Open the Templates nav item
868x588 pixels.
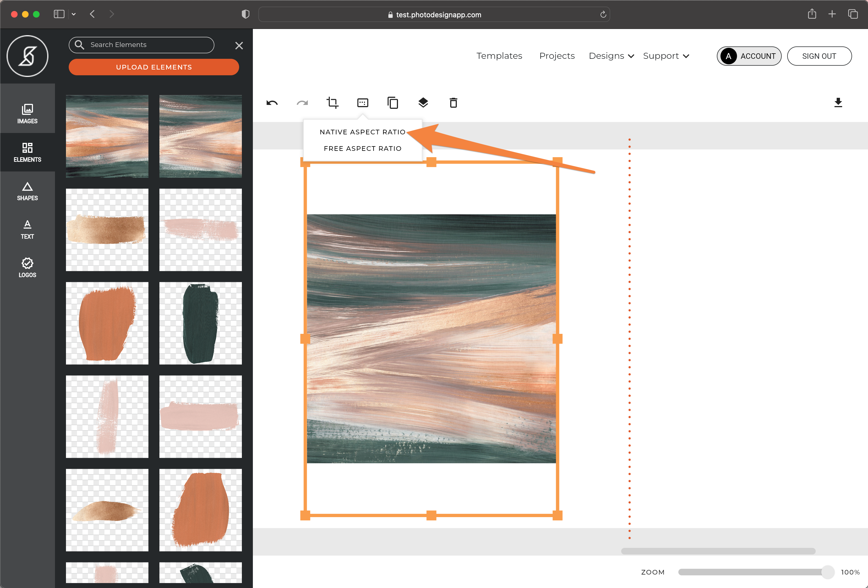(x=499, y=56)
